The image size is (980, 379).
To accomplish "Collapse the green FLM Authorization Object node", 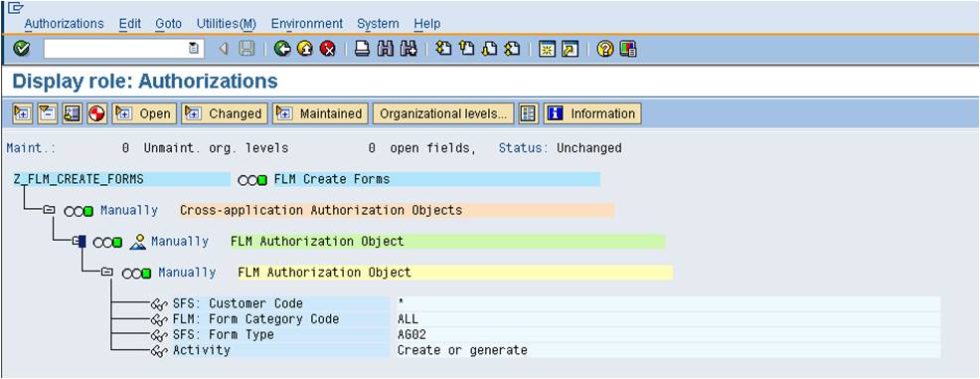I will click(79, 241).
